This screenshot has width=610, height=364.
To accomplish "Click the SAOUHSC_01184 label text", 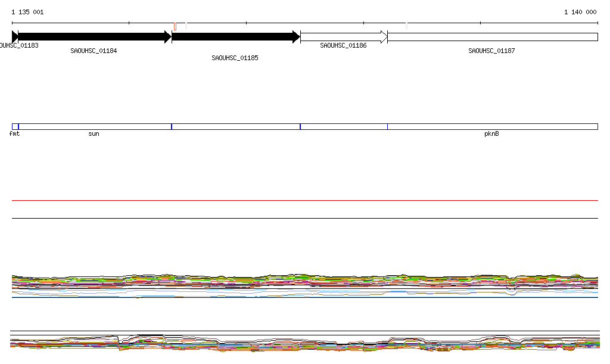I will [x=94, y=51].
